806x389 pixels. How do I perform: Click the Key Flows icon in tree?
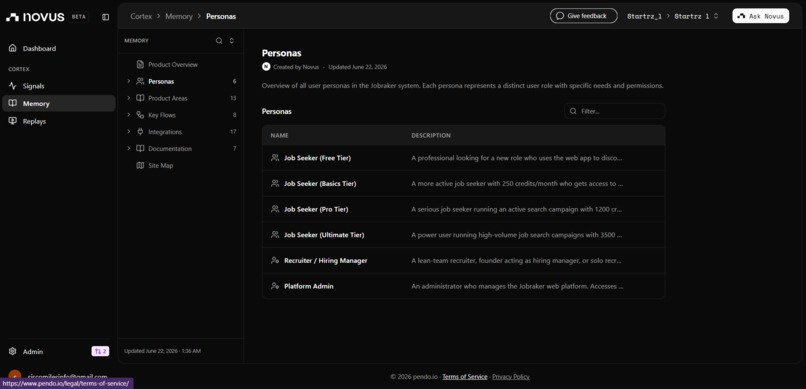point(140,115)
